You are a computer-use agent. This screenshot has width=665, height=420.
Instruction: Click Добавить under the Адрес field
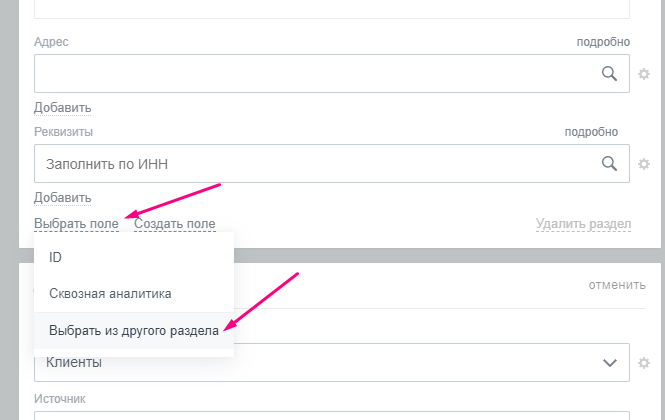(x=62, y=108)
